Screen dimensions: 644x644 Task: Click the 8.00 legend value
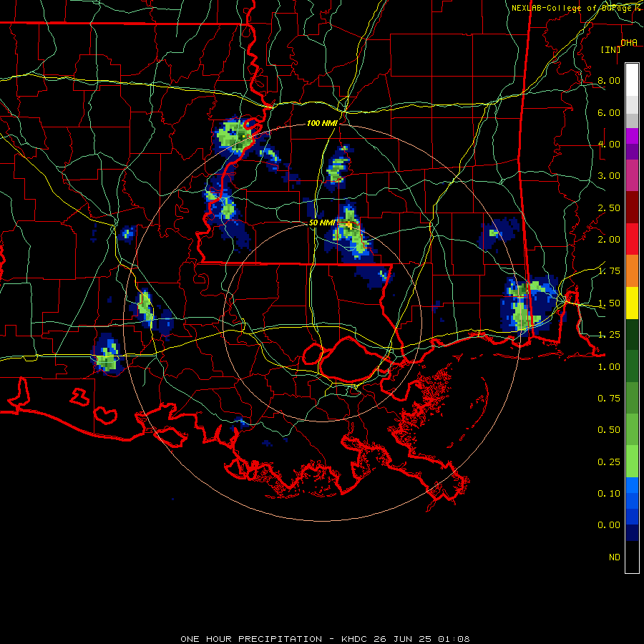pos(609,80)
